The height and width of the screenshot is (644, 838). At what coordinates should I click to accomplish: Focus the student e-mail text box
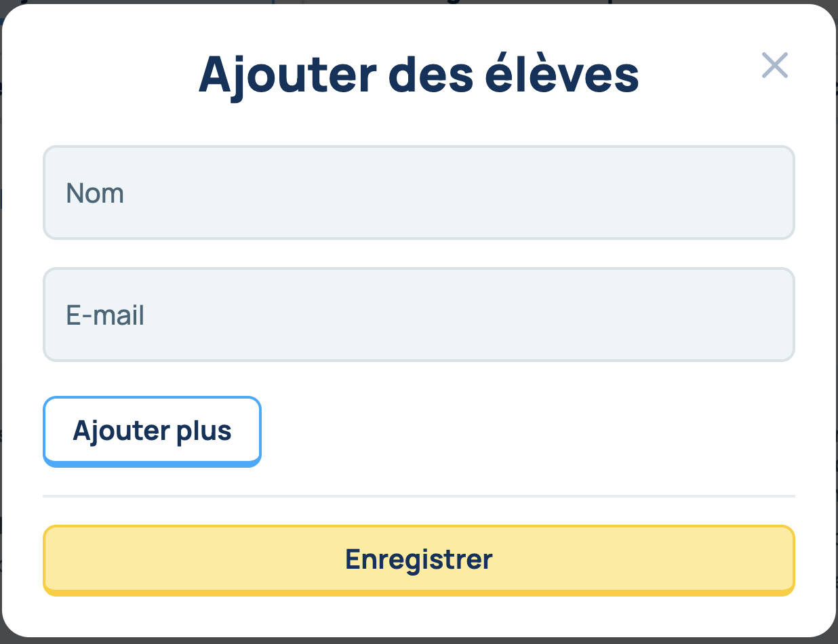[x=418, y=315]
